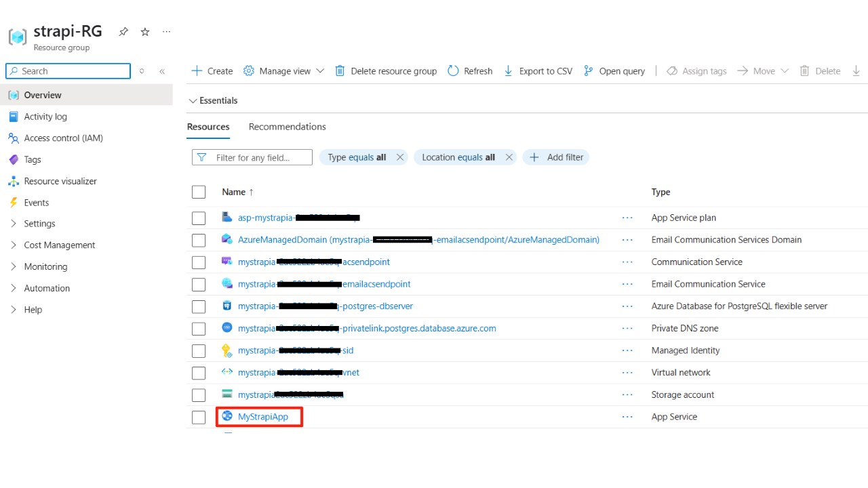Click the Open query icon
Screen dimensions: 868x488
(x=588, y=71)
